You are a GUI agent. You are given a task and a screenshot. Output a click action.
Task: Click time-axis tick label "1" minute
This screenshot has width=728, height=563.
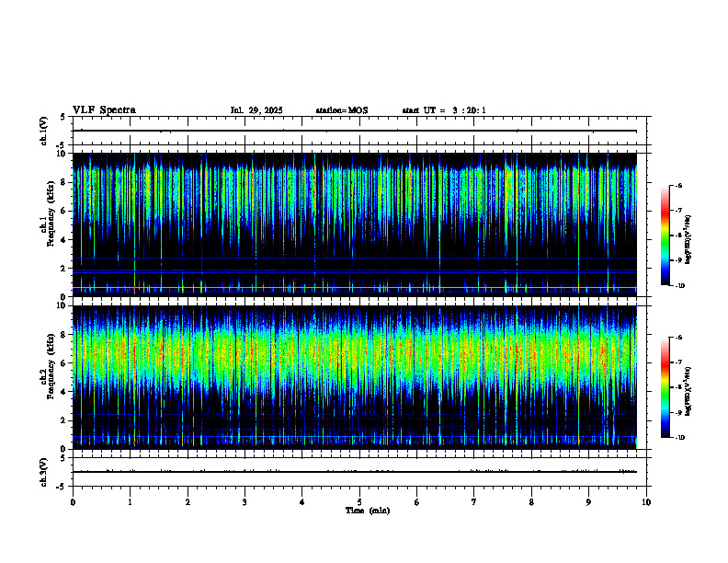[x=130, y=502]
